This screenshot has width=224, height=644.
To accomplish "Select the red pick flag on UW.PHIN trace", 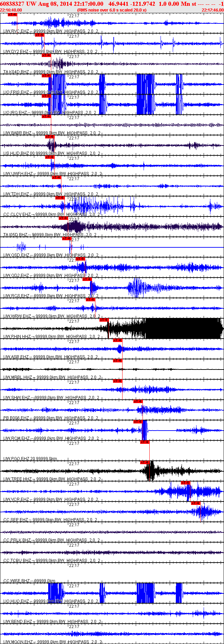I will (x=104, y=320).
